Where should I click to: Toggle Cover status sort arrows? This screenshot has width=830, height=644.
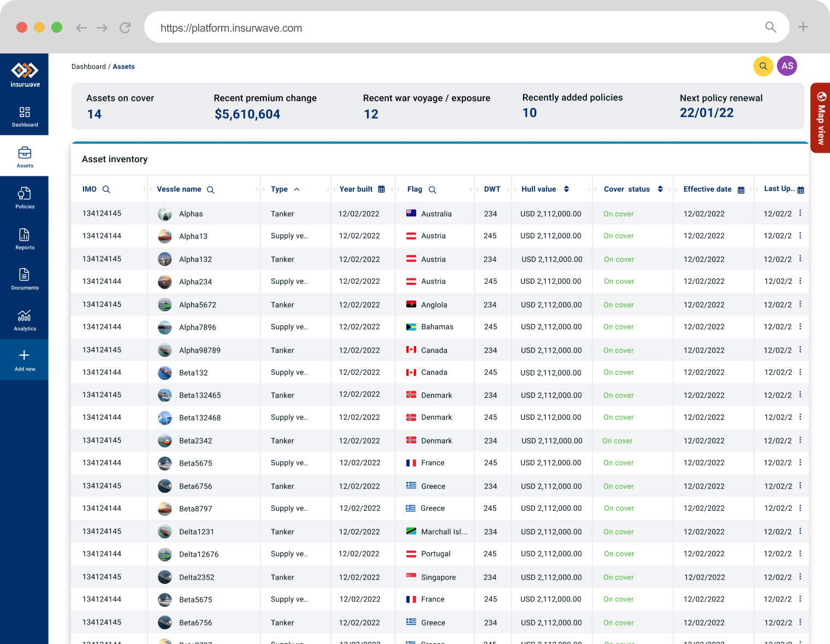(x=660, y=189)
